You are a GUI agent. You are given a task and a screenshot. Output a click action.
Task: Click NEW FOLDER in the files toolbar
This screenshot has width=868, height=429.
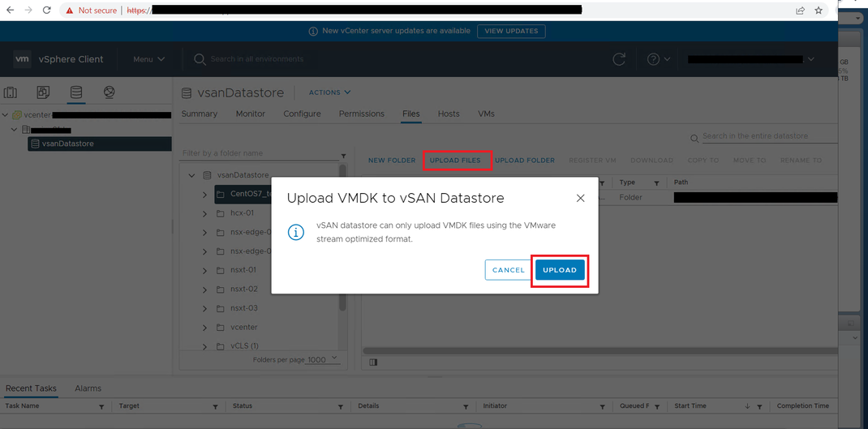click(x=392, y=161)
